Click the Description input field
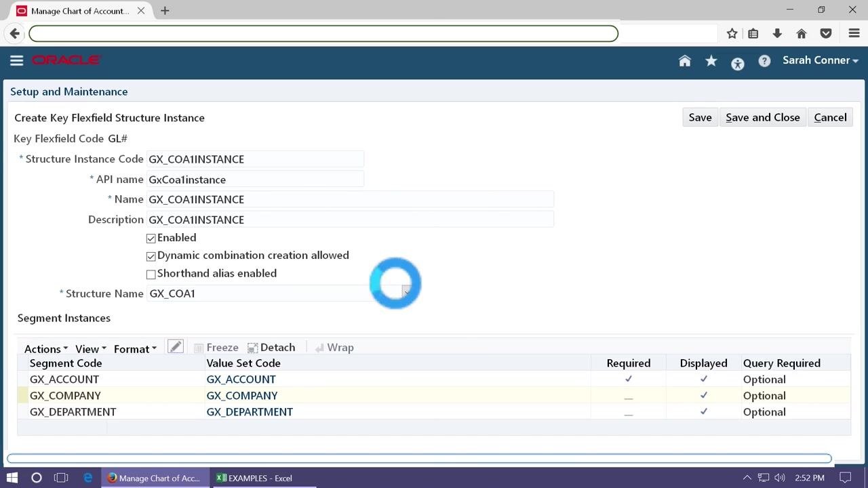The image size is (868, 488). coord(350,220)
